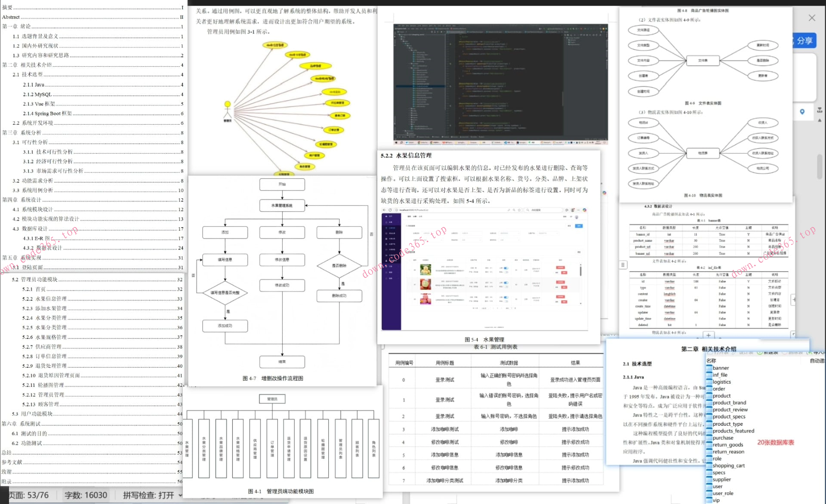Close the panel with the X icon
The image size is (826, 504).
click(811, 18)
